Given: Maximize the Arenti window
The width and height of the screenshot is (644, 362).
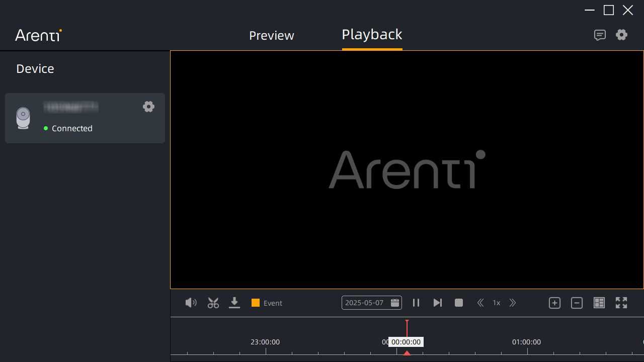Looking at the screenshot, I should [609, 10].
